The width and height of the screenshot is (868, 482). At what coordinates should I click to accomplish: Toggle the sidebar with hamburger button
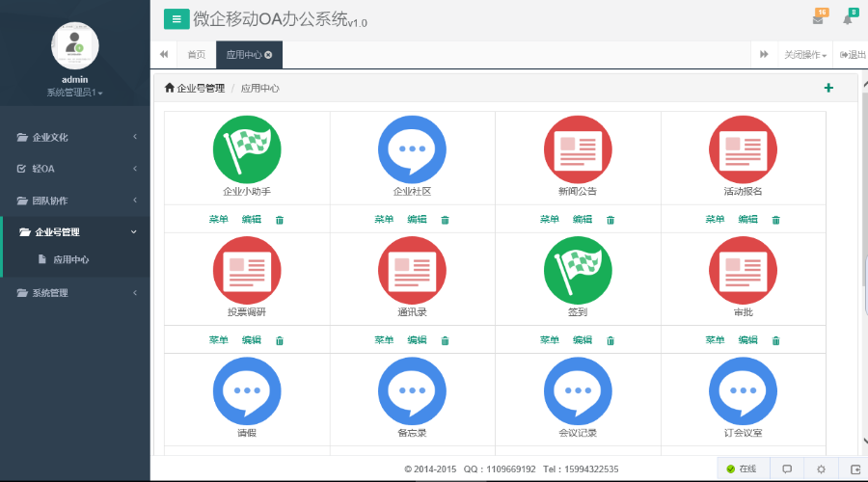point(176,18)
